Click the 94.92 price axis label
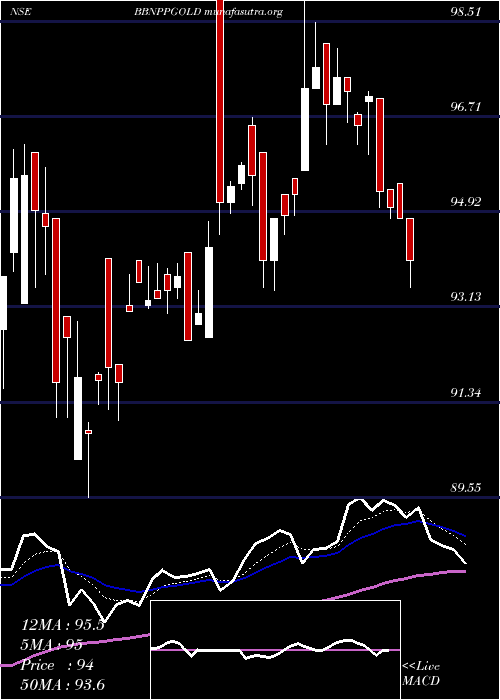 click(466, 202)
